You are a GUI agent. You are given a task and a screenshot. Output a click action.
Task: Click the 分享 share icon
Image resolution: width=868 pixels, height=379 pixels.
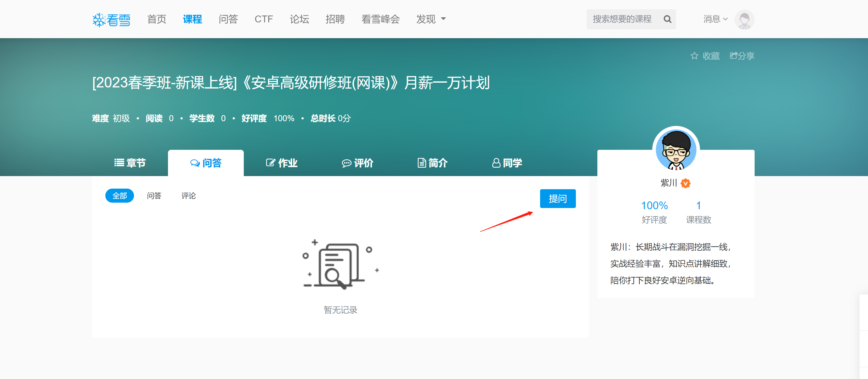click(x=734, y=56)
